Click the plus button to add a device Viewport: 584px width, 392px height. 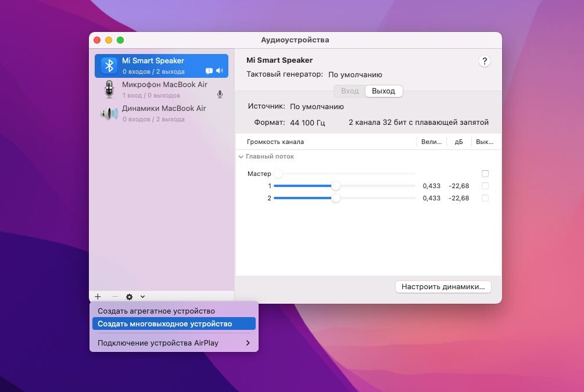coord(98,297)
